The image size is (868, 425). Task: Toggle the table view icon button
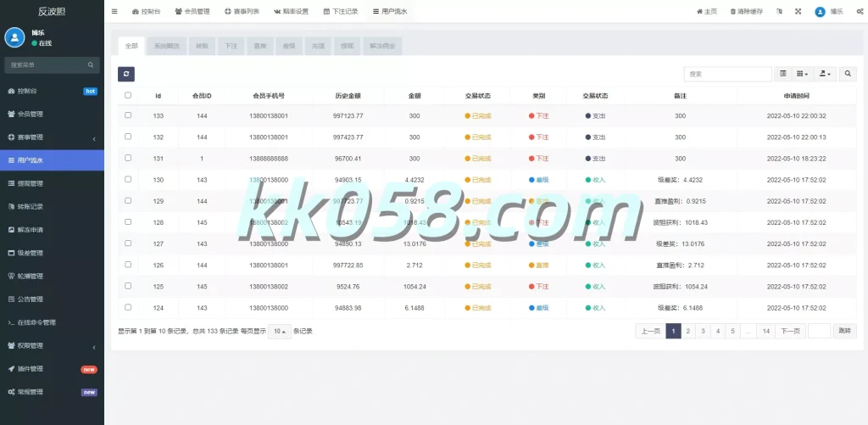pyautogui.click(x=782, y=75)
